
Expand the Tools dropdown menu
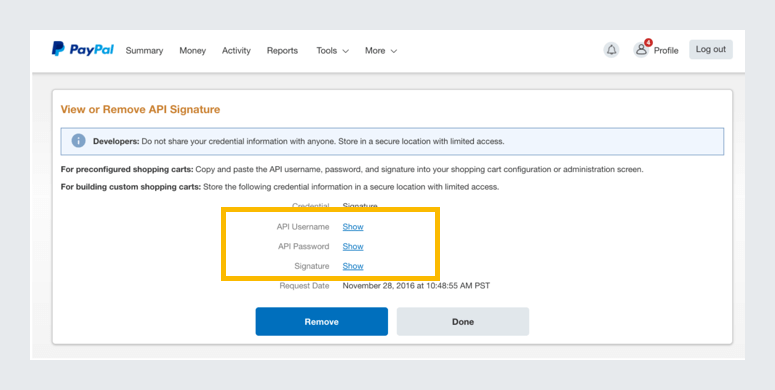click(333, 50)
